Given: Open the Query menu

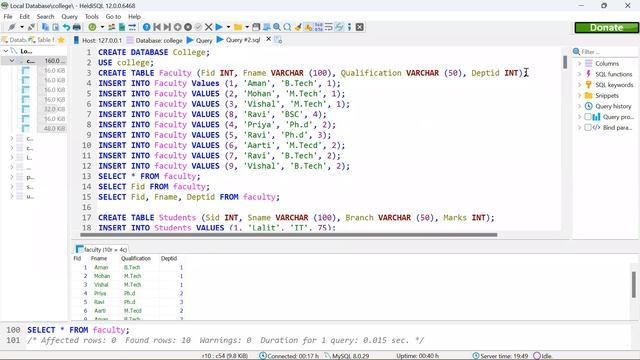Looking at the screenshot, I should pyautogui.click(x=69, y=17).
